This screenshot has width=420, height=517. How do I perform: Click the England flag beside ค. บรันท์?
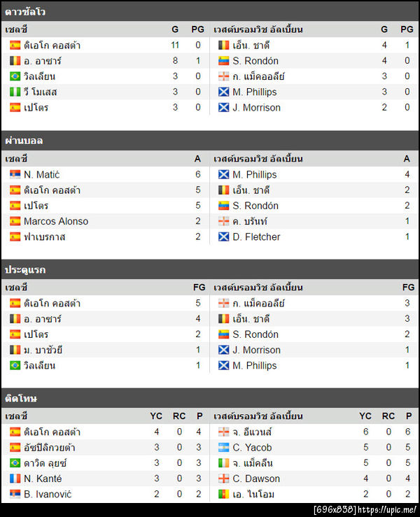click(224, 221)
